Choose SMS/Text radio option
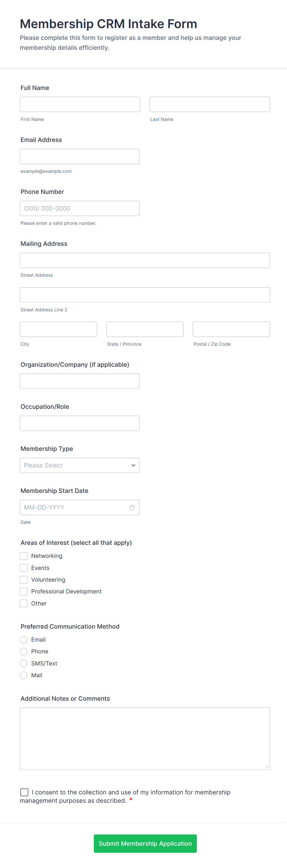 [x=23, y=664]
